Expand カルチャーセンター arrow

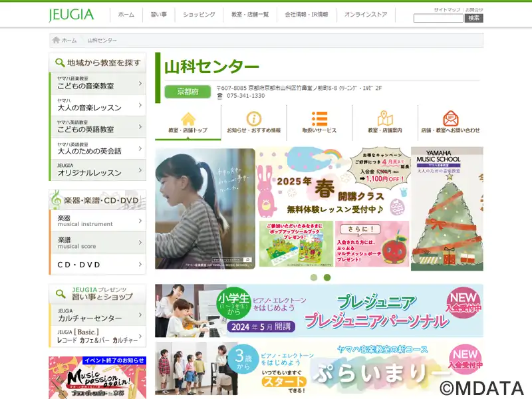[140, 315]
